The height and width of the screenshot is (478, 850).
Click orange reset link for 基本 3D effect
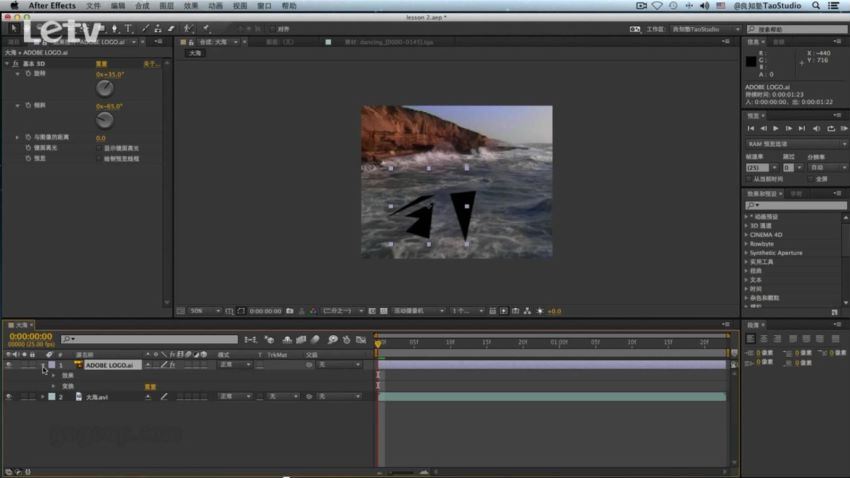(x=101, y=64)
